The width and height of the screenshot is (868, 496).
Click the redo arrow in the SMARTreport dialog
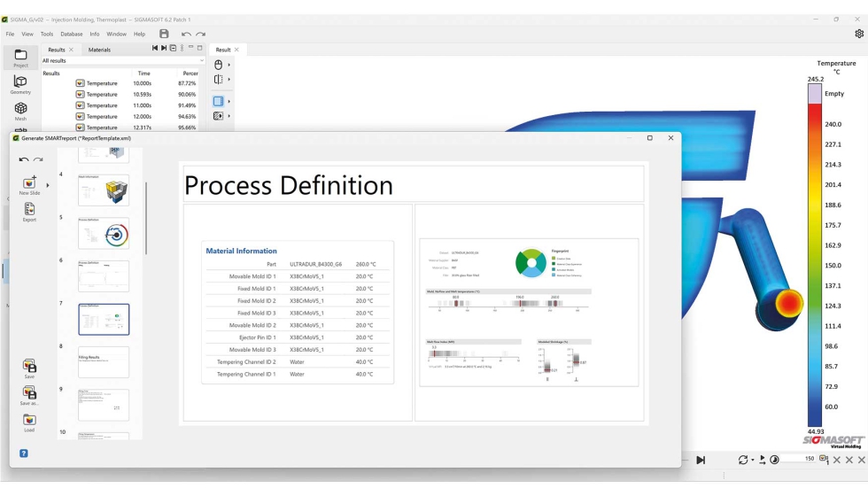pos(38,159)
